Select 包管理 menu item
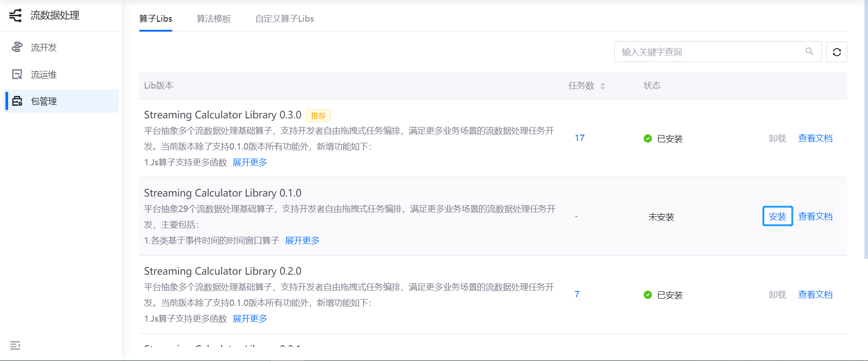Viewport: 868px width, 361px height. coord(61,101)
